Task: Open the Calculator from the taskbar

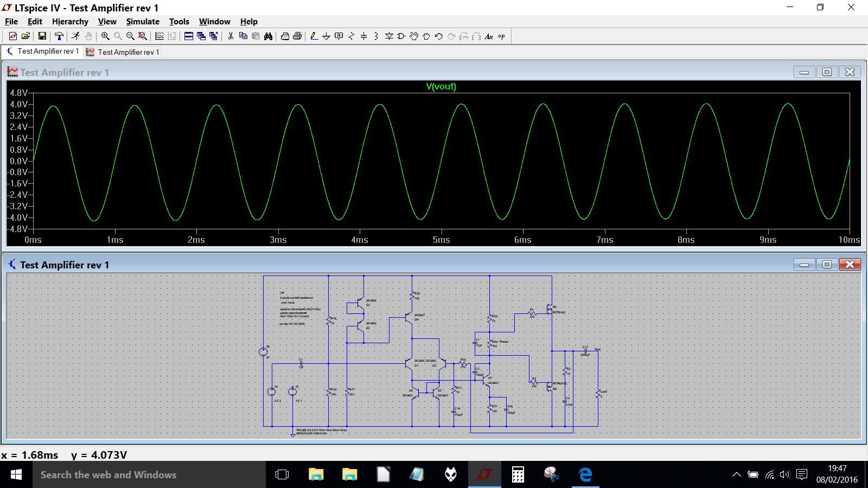Action: coord(518,475)
